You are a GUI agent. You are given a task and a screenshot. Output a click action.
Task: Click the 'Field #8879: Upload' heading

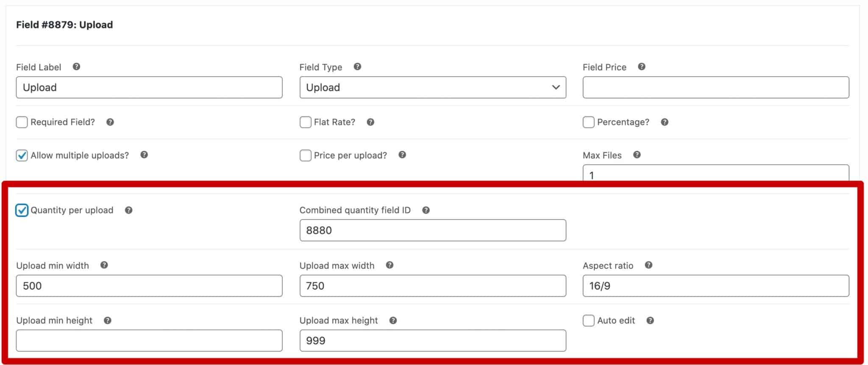pyautogui.click(x=64, y=25)
